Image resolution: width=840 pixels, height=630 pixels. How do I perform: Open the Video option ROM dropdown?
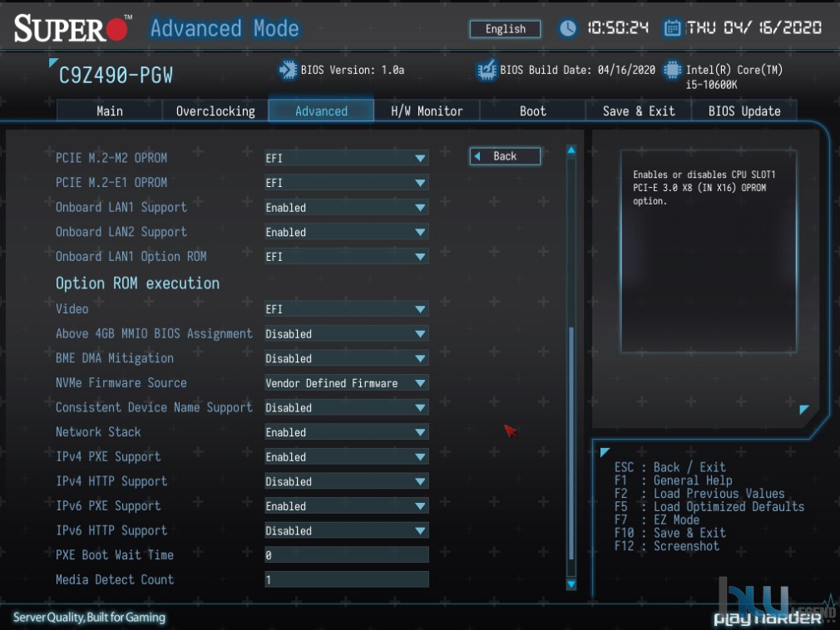coord(347,309)
